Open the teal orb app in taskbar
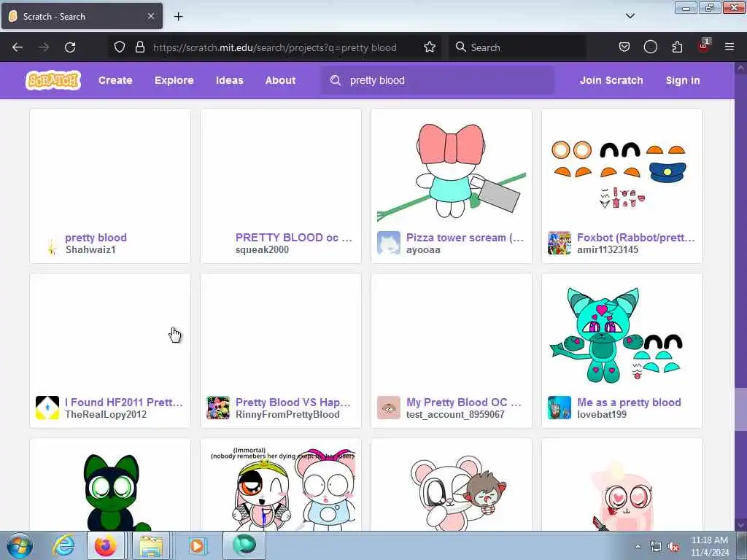Image resolution: width=747 pixels, height=560 pixels. click(x=244, y=545)
